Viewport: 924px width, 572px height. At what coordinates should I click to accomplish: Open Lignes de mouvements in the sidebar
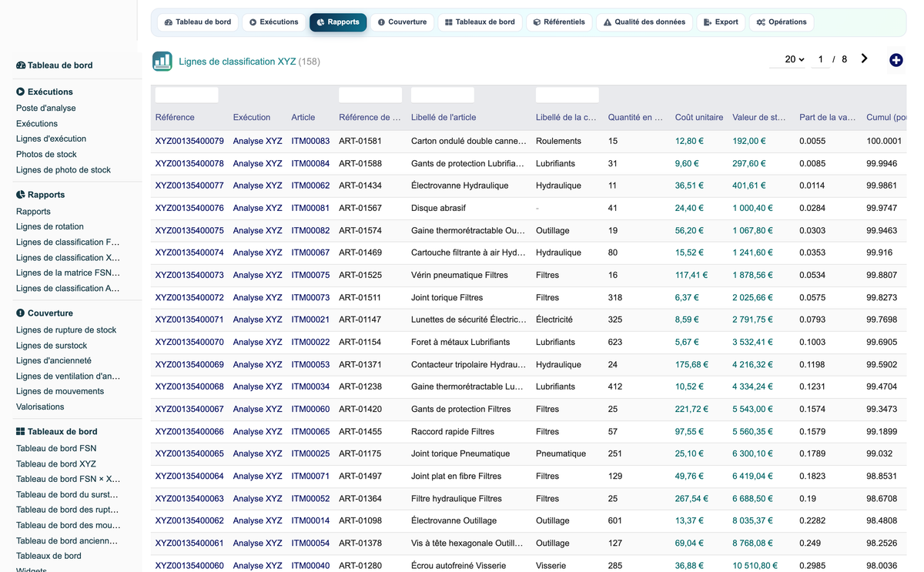pyautogui.click(x=60, y=391)
